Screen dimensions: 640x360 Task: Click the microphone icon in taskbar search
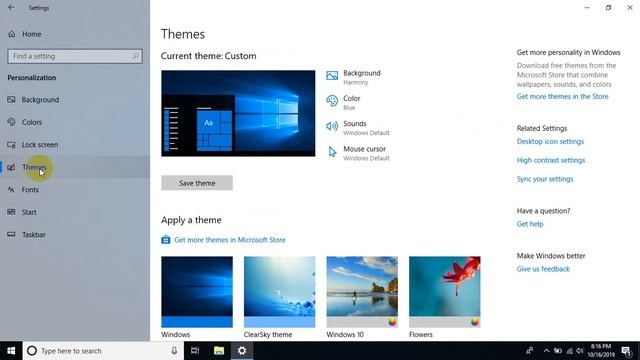174,351
